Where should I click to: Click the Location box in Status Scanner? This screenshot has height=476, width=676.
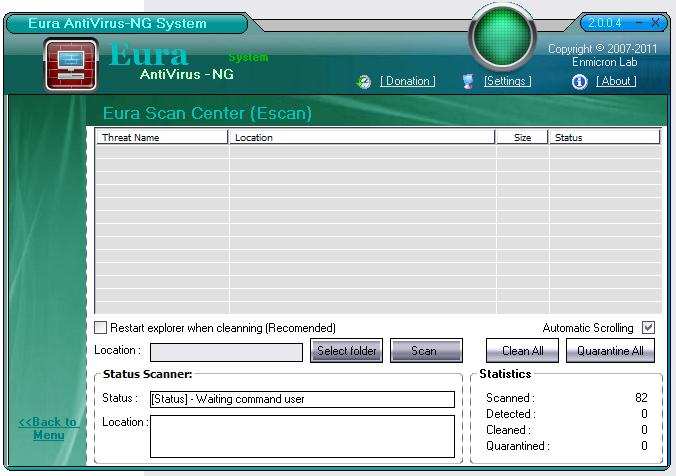click(302, 436)
